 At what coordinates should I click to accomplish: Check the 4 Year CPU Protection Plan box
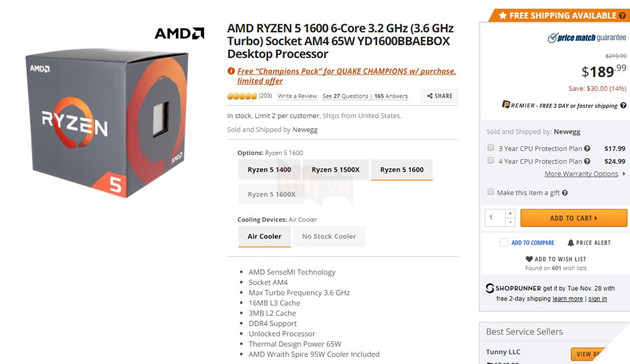point(491,160)
